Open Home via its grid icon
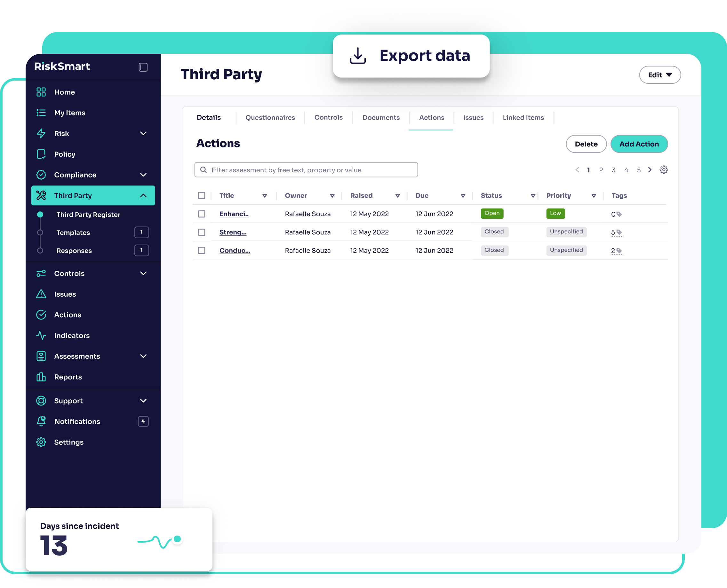 pyautogui.click(x=41, y=92)
